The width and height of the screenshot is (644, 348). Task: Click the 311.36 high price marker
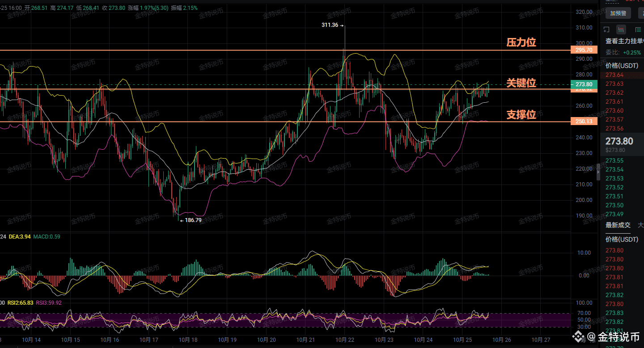[x=332, y=25]
